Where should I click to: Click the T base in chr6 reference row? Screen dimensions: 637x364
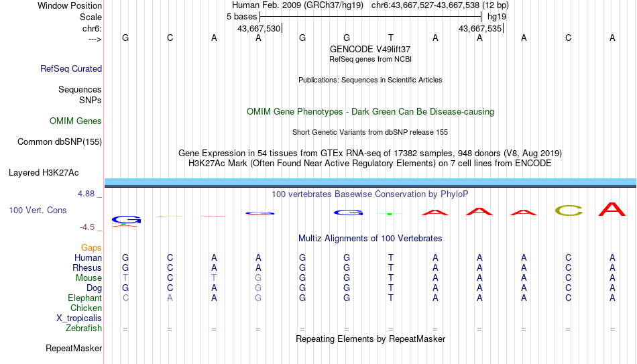pos(391,38)
